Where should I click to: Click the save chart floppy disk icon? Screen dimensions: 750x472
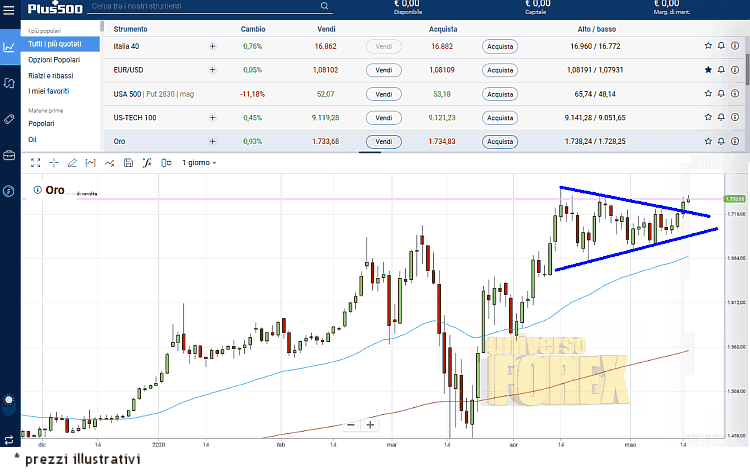pos(127,162)
